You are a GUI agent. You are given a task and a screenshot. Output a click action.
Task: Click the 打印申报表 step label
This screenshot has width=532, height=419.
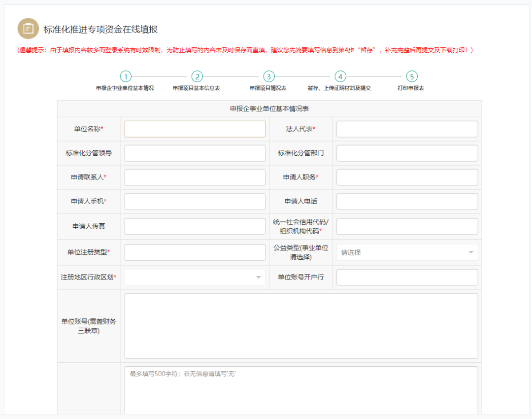[x=412, y=89]
